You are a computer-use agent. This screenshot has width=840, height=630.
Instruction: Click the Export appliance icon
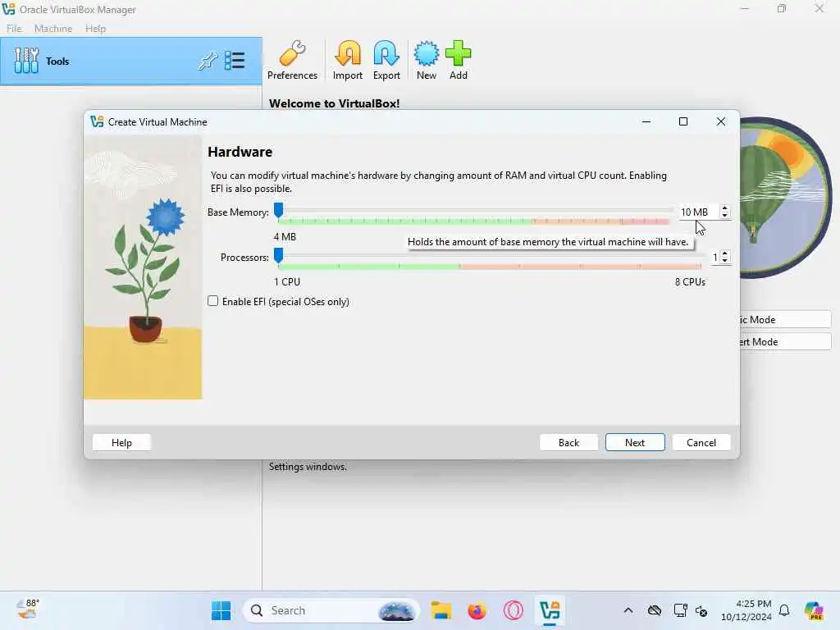(386, 60)
